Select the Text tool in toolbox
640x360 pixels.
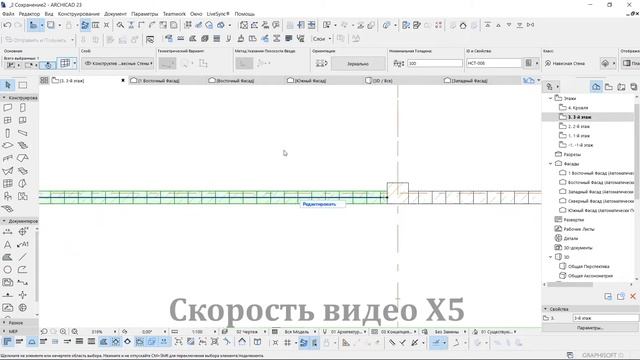pyautogui.click(x=7, y=244)
